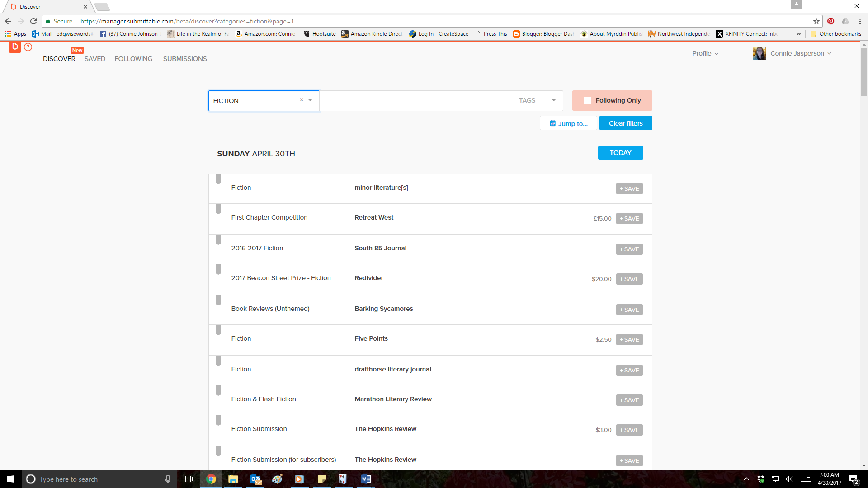Click Connie Jasperson profile avatar

pos(759,53)
